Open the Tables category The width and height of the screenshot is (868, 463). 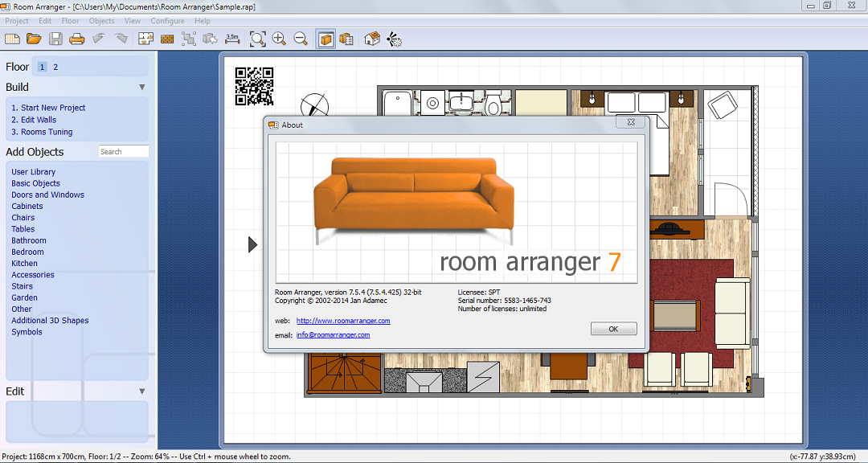[23, 229]
